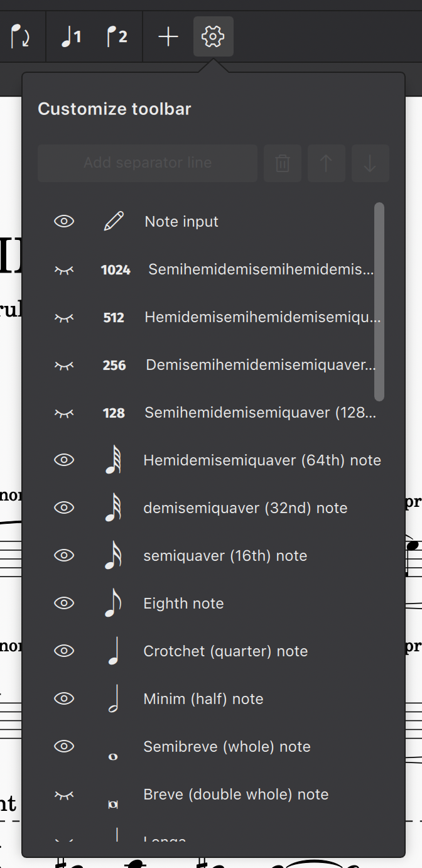Screen dimensions: 422x868
Task: Enable Voice 2 on the note toolbar
Action: [x=119, y=36]
